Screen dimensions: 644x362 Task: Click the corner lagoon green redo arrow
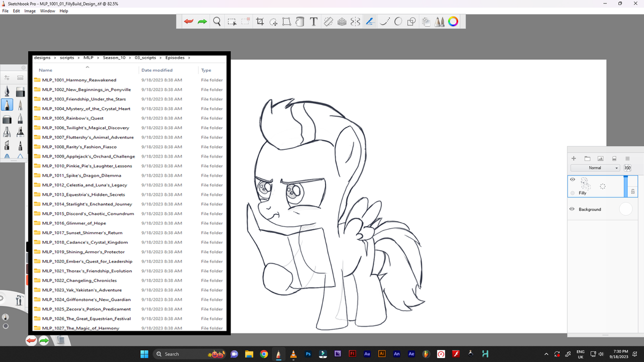(x=44, y=341)
